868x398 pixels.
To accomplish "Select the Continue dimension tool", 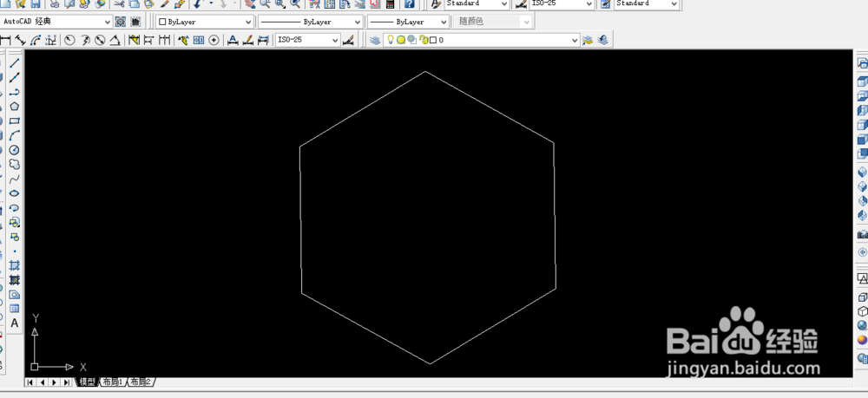I will pos(164,40).
